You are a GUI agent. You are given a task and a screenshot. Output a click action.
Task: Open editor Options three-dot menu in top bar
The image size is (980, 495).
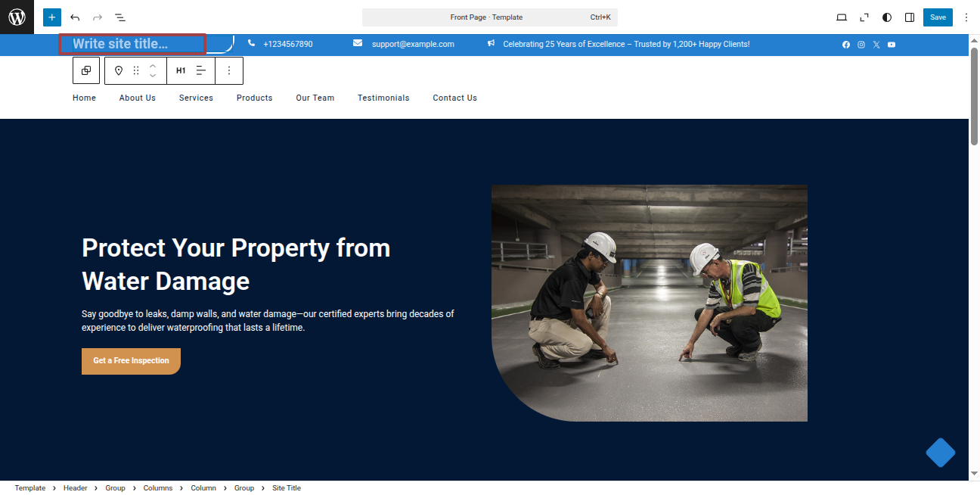[x=966, y=17]
